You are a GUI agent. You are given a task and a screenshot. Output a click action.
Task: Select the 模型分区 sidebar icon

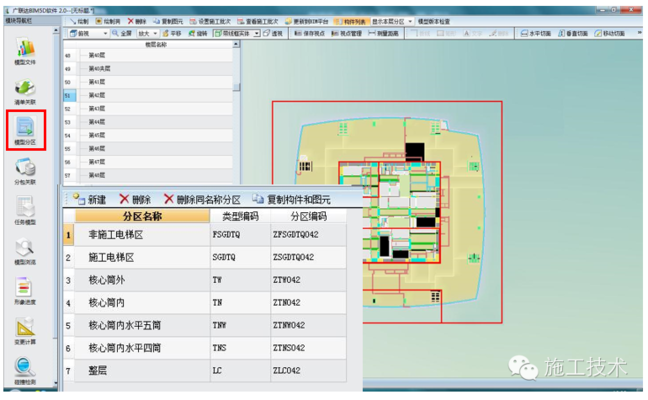point(25,130)
